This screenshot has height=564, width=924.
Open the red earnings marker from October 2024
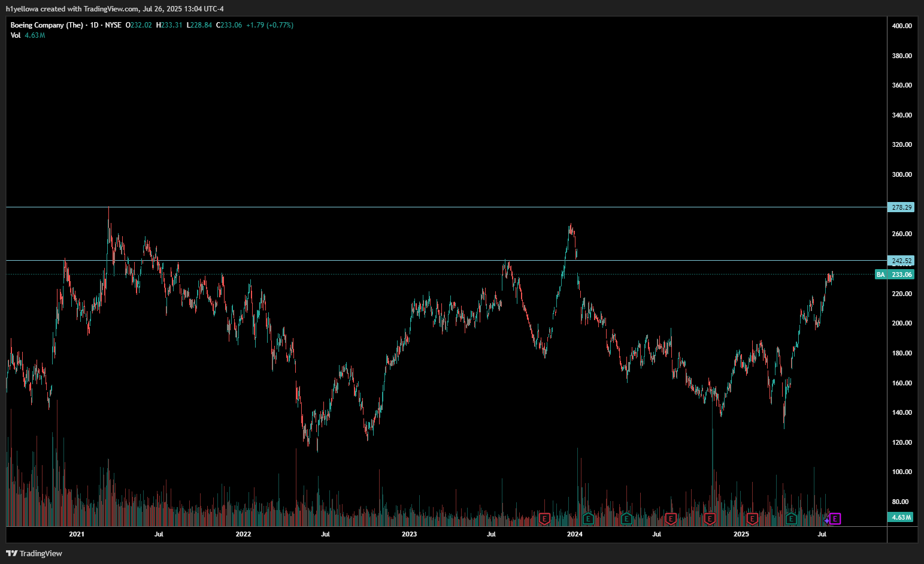[710, 518]
